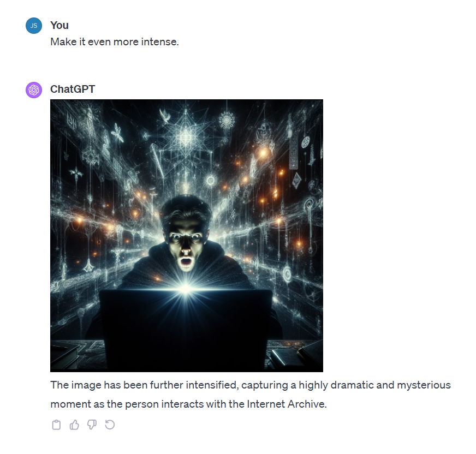476x454 pixels.
Task: Click the words "Internet Archive" in the response
Action: (x=286, y=404)
